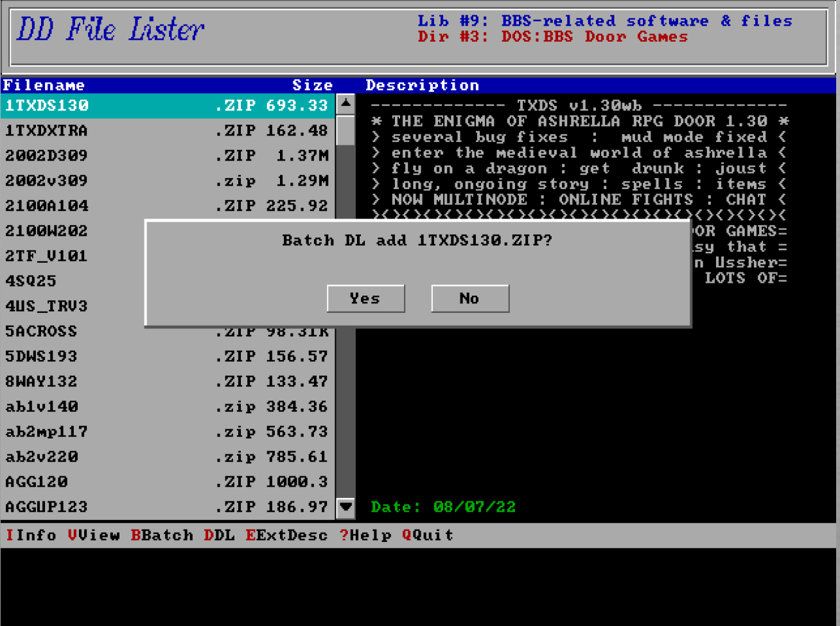Select the 2002D309 file row
This screenshot has height=626, width=840.
(x=167, y=156)
